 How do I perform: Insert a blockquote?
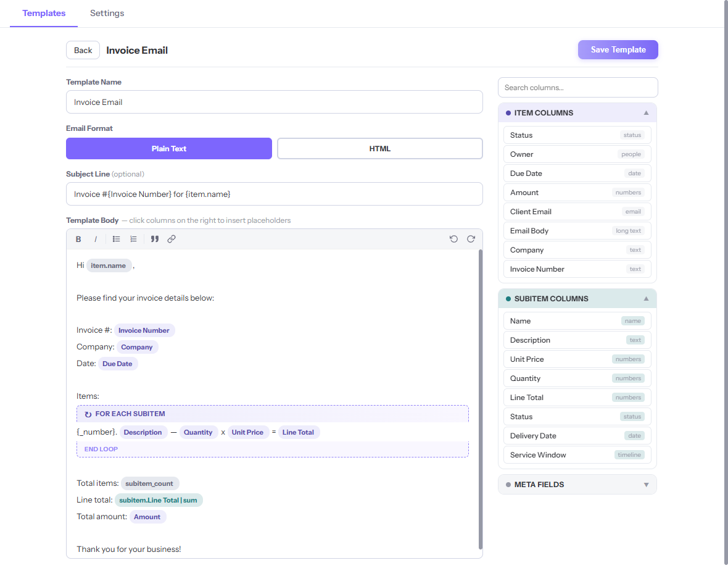point(155,239)
